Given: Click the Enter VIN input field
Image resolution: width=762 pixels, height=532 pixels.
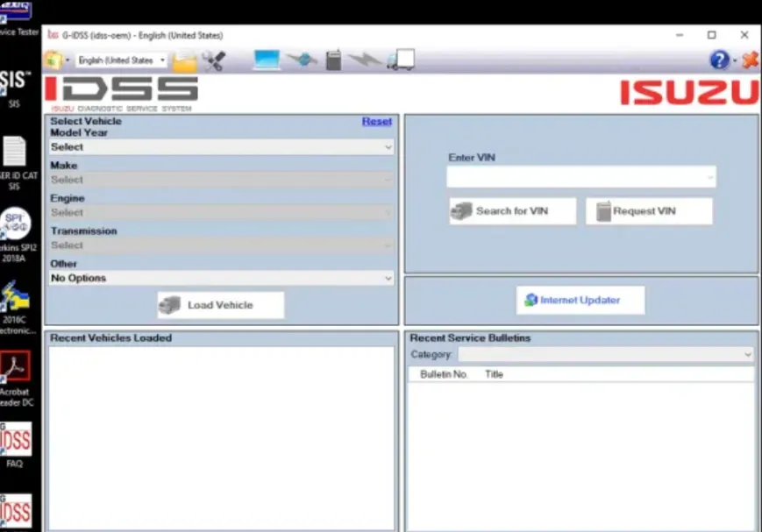Looking at the screenshot, I should [579, 177].
